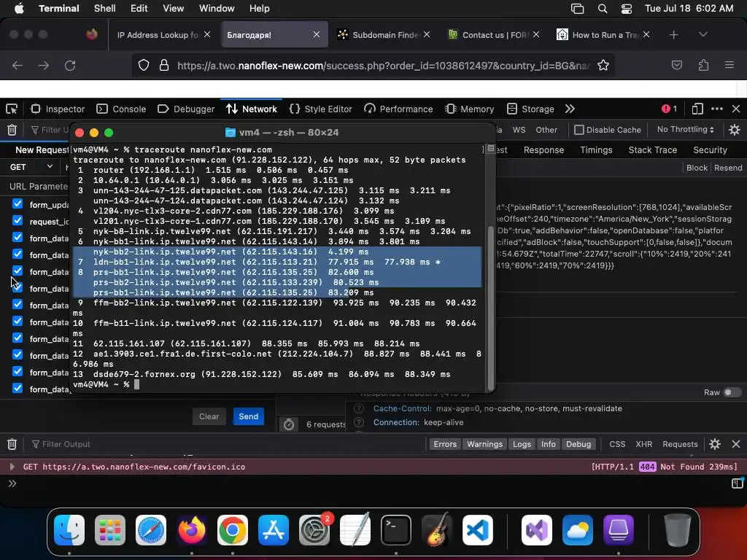747x560 pixels.
Task: Open Firefox extensions puzzle icon
Action: pos(703,65)
